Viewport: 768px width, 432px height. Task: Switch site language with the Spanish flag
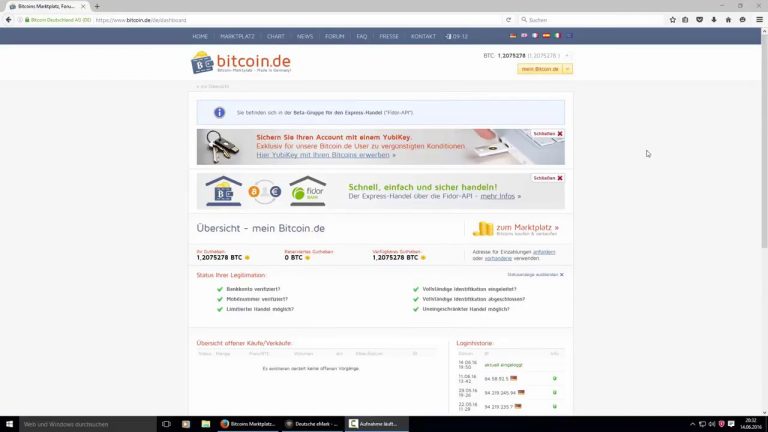click(x=546, y=36)
